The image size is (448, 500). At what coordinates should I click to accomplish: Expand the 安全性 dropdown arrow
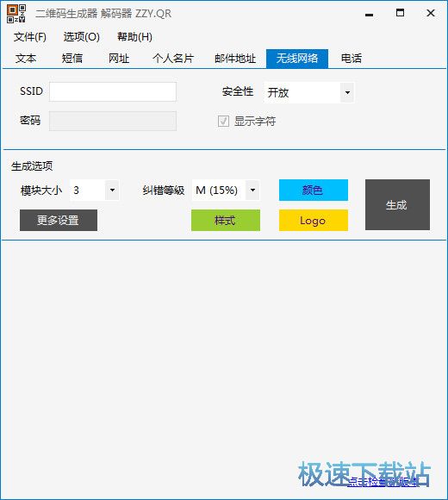point(347,93)
